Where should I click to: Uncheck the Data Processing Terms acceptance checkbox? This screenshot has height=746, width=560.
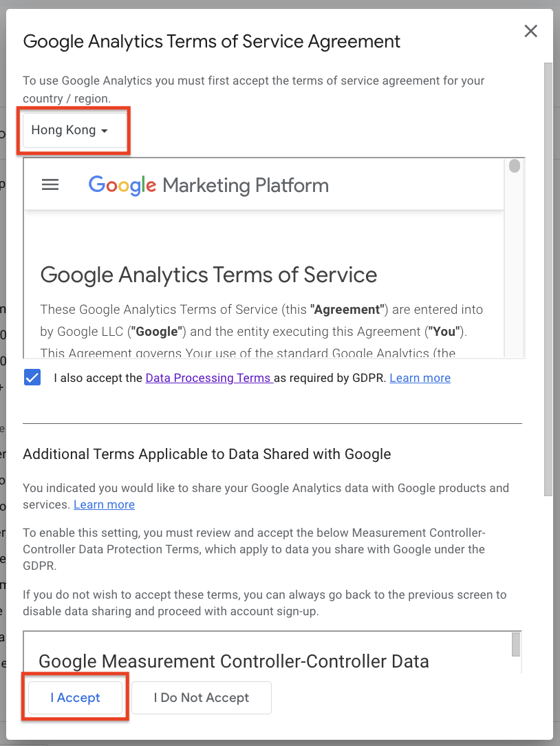32,378
